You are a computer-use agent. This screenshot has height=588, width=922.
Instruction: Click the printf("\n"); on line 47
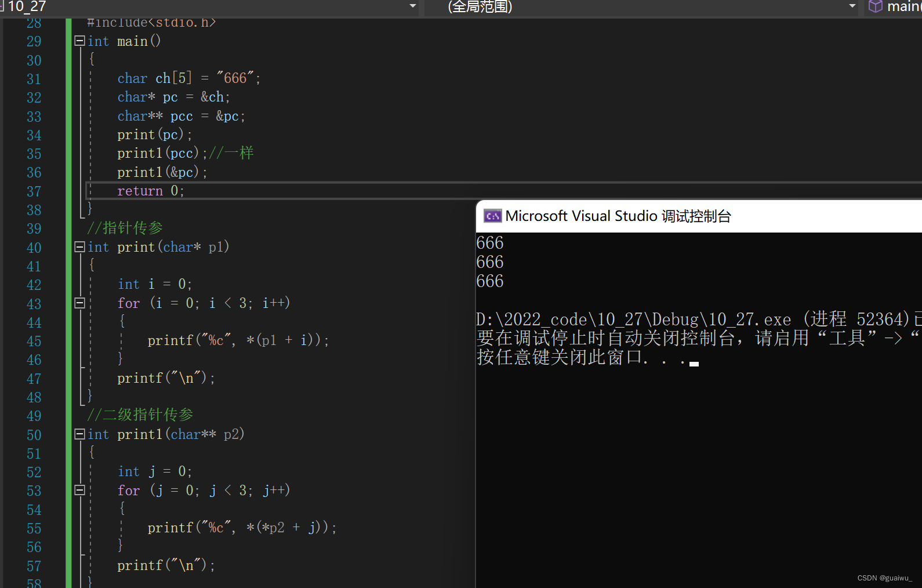tap(166, 378)
